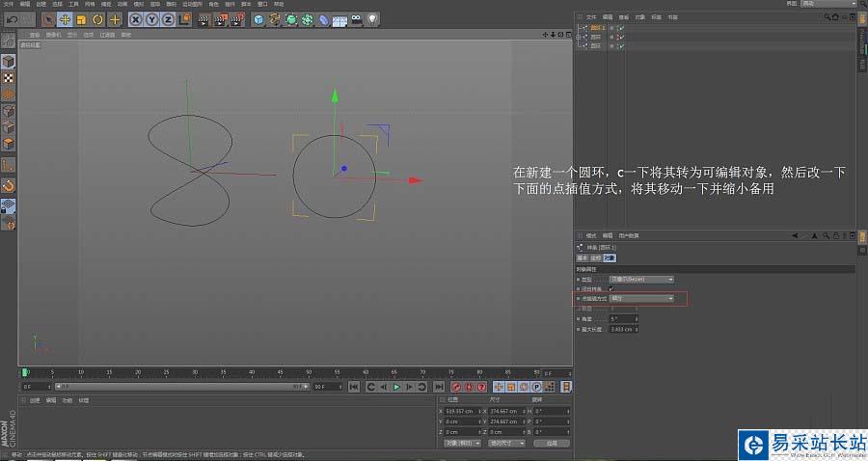Open the 帮助 Help menu in the menu bar
The height and width of the screenshot is (461, 868).
[x=279, y=4]
